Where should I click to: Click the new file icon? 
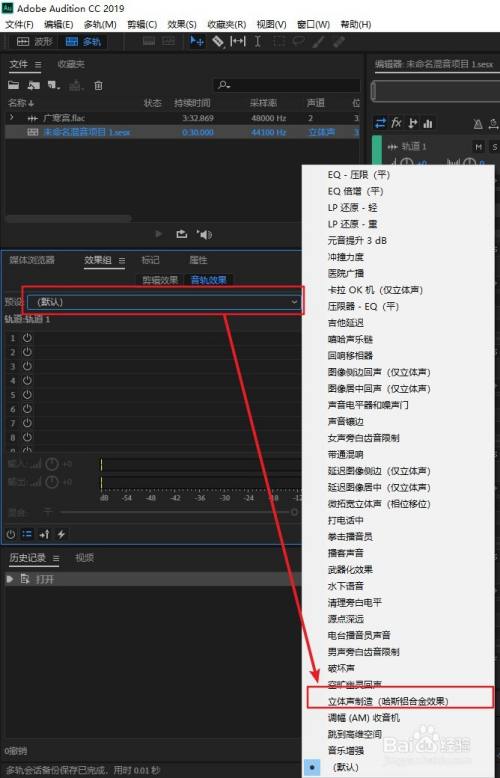point(54,85)
